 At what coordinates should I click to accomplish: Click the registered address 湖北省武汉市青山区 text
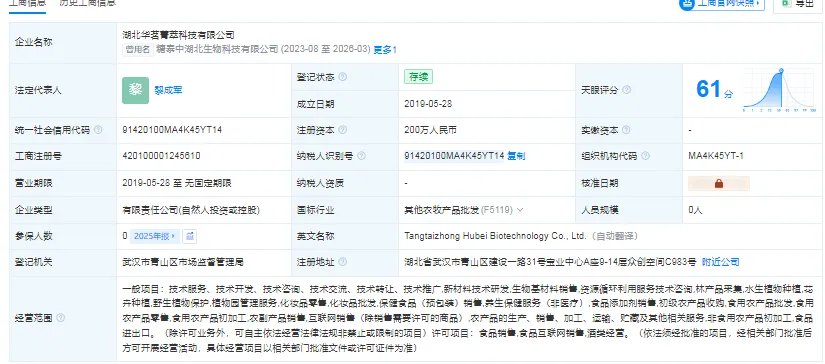tap(550, 262)
